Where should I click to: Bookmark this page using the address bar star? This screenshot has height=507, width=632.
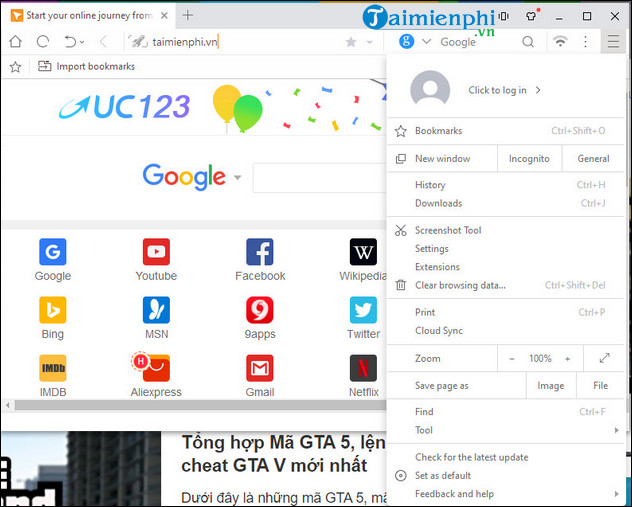351,42
